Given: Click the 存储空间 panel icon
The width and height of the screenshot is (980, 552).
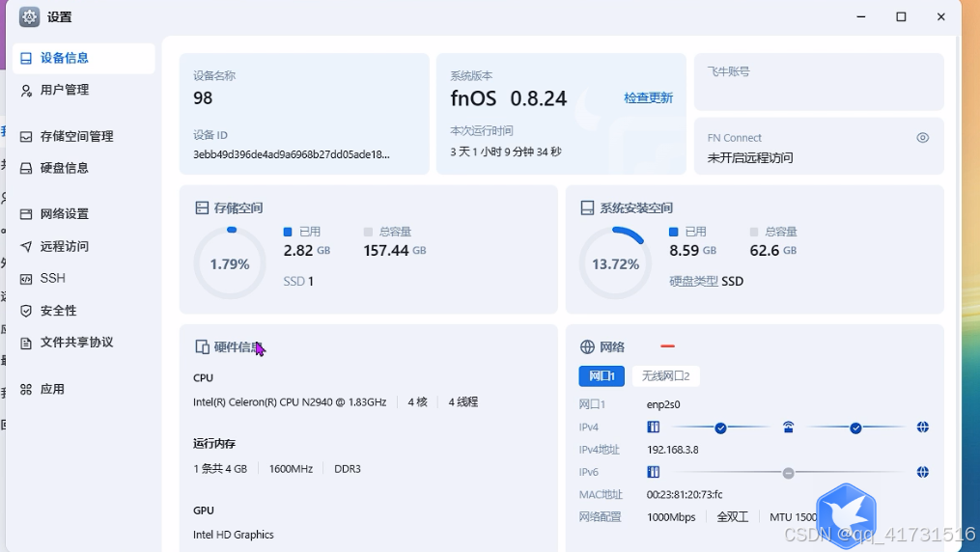Looking at the screenshot, I should 202,207.
